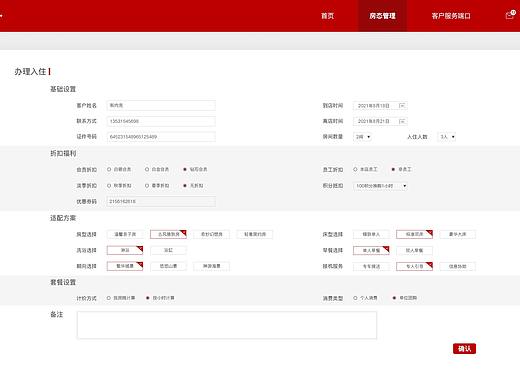Image resolution: width=520 pixels, height=390 pixels.
Task: Click the 证件号码 ID number field
Action: pos(161,137)
